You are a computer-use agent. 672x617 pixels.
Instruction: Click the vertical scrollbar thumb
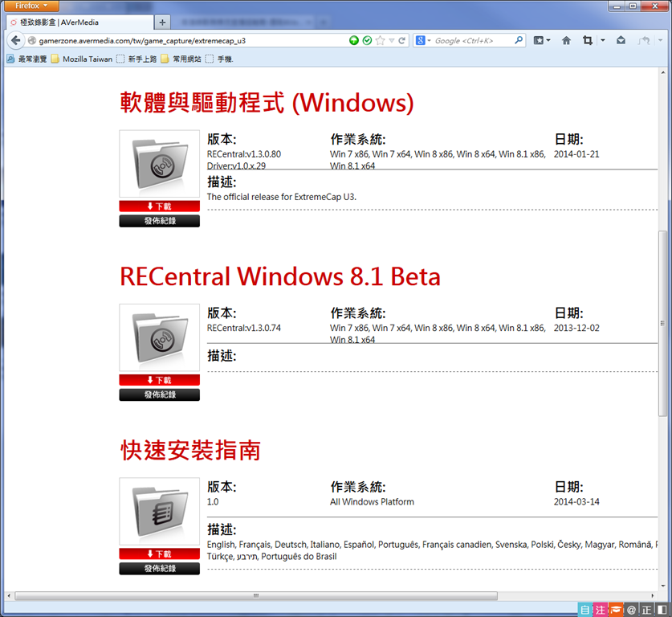pos(662,323)
